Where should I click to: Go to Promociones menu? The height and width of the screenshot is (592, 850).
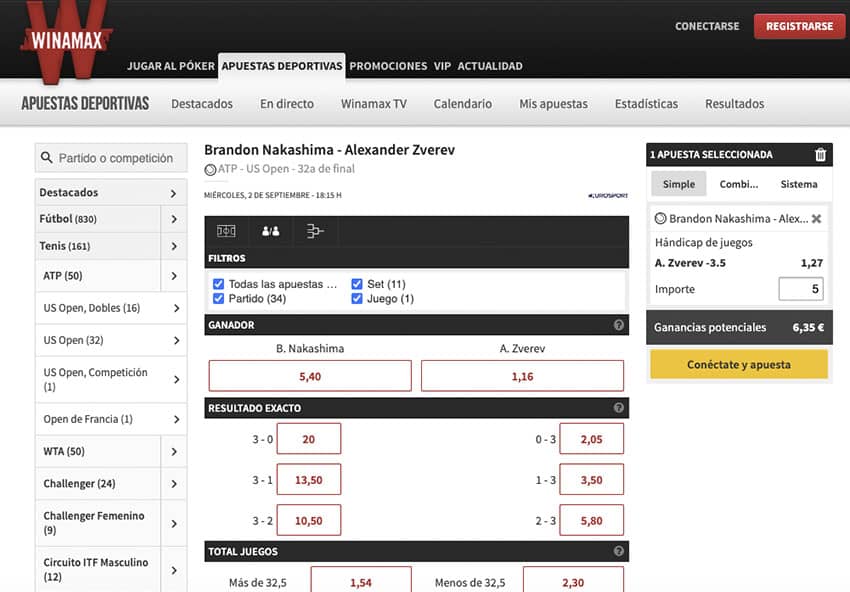[388, 66]
